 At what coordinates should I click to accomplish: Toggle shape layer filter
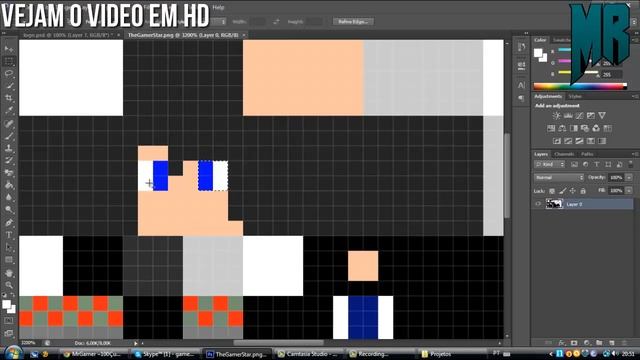(608, 164)
